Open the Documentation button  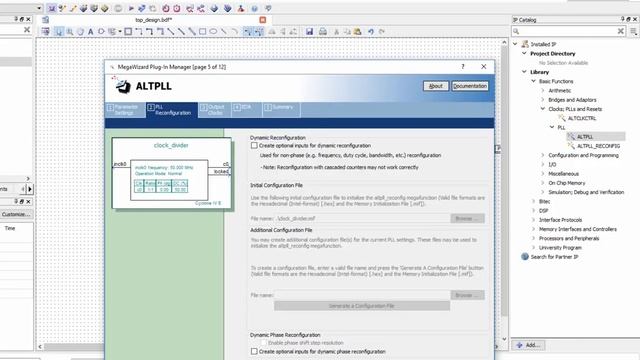click(470, 86)
